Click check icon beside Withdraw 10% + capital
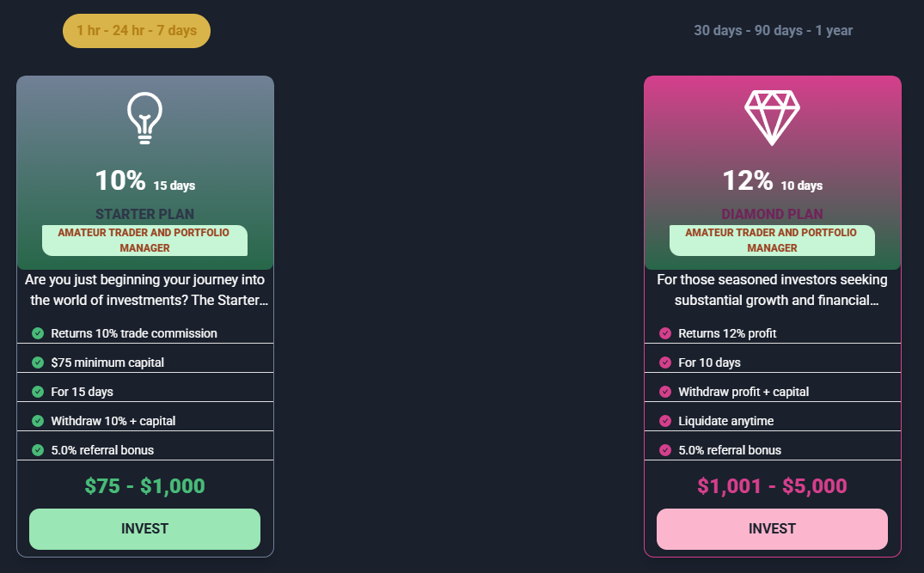 tap(38, 421)
